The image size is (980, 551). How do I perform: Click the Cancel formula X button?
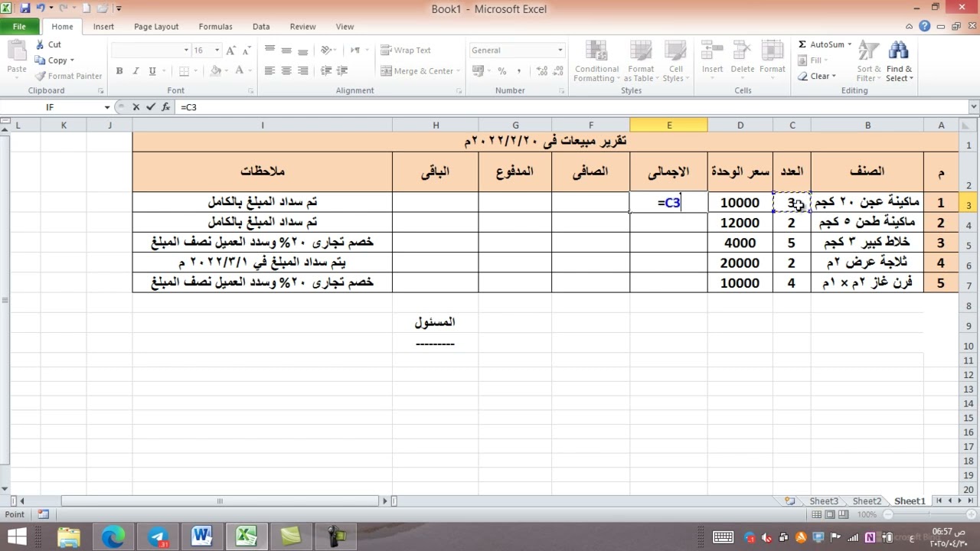(x=136, y=107)
